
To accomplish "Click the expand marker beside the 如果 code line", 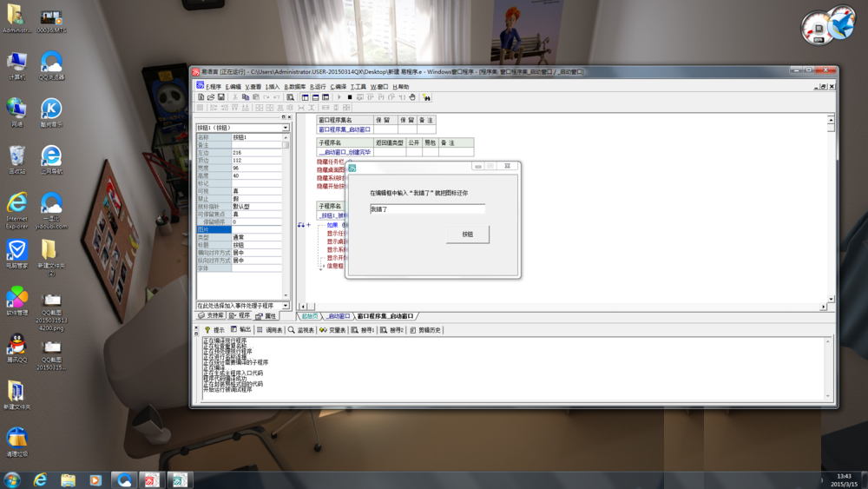I will [x=308, y=225].
